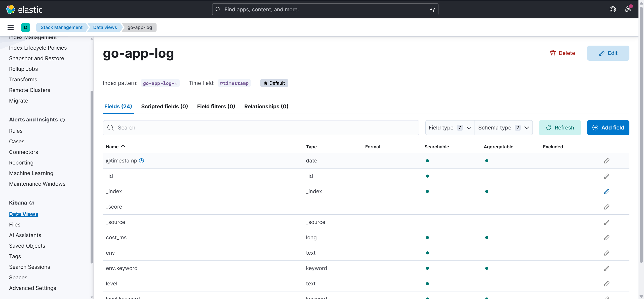Edit the level field
This screenshot has height=299, width=644.
click(x=607, y=284)
